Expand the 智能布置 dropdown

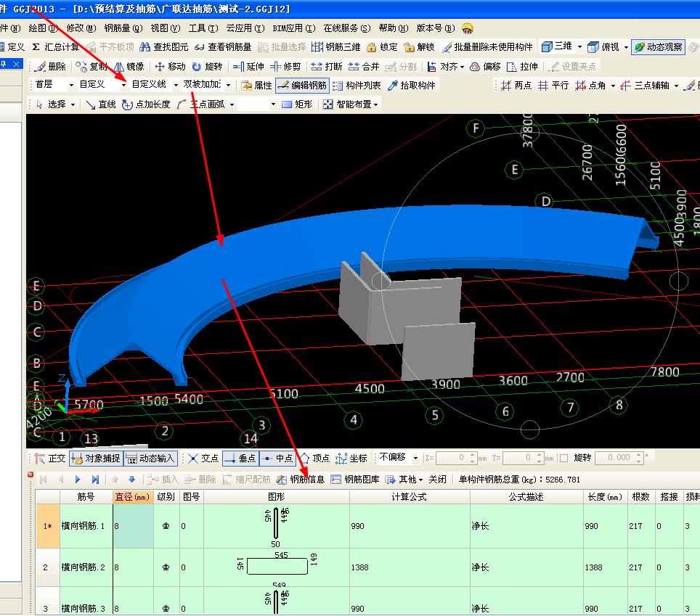point(375,104)
